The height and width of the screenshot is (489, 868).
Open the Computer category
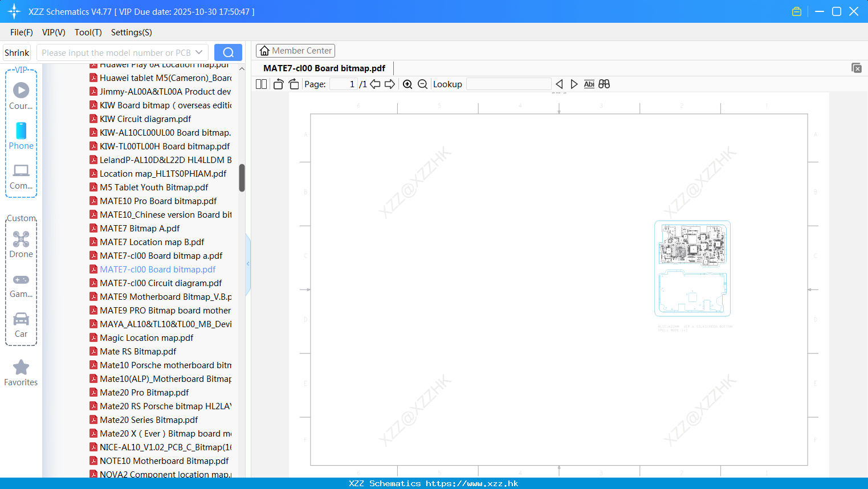[x=21, y=177]
